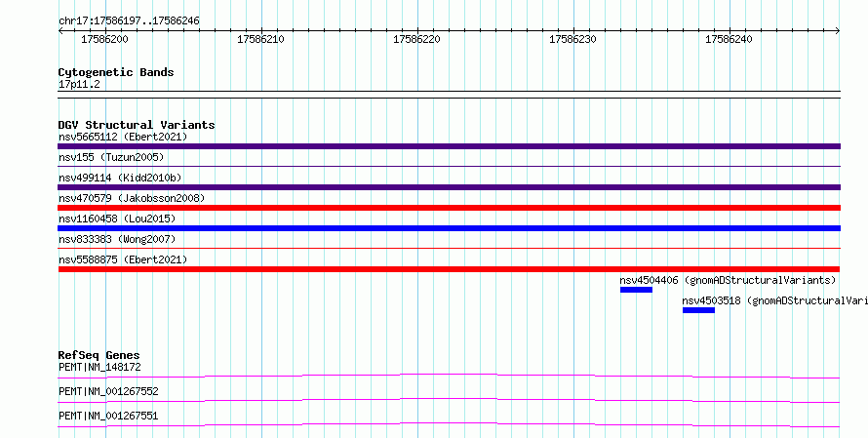This screenshot has height=438, width=868.
Task: Click the nsv470579 (Jakobsson2008) label
Action: [x=132, y=198]
